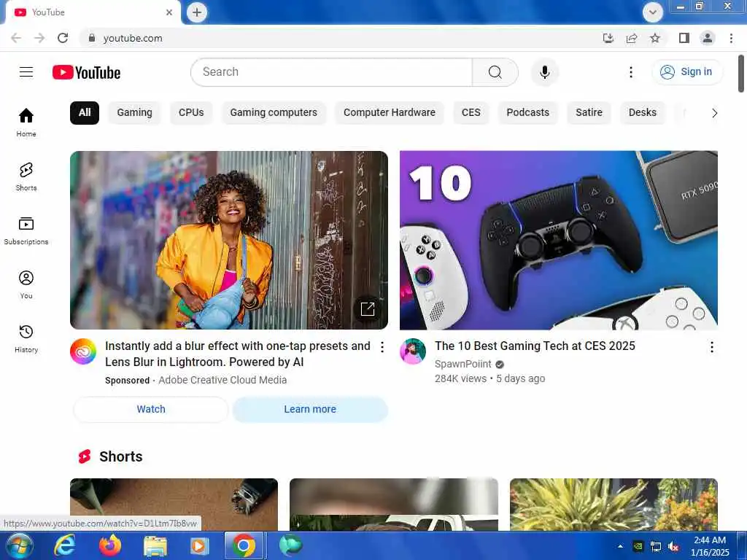This screenshot has height=560, width=747.
Task: Open options menu for Adobe sponsored ad
Action: pos(382,347)
